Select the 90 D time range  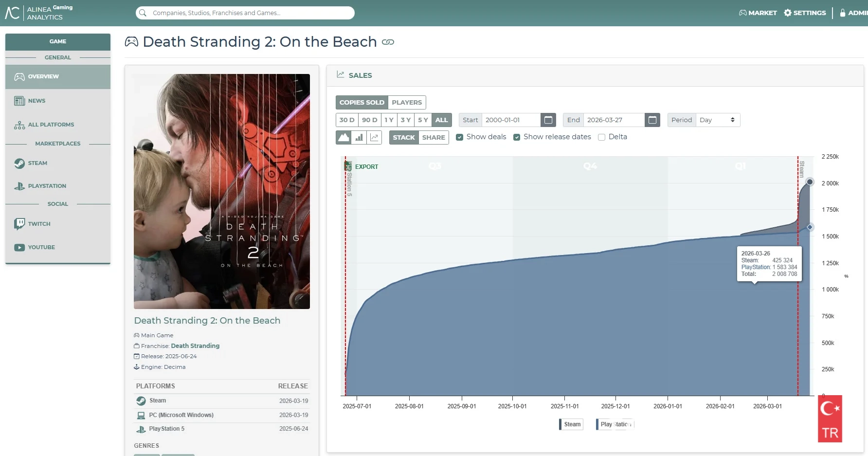[x=369, y=120]
